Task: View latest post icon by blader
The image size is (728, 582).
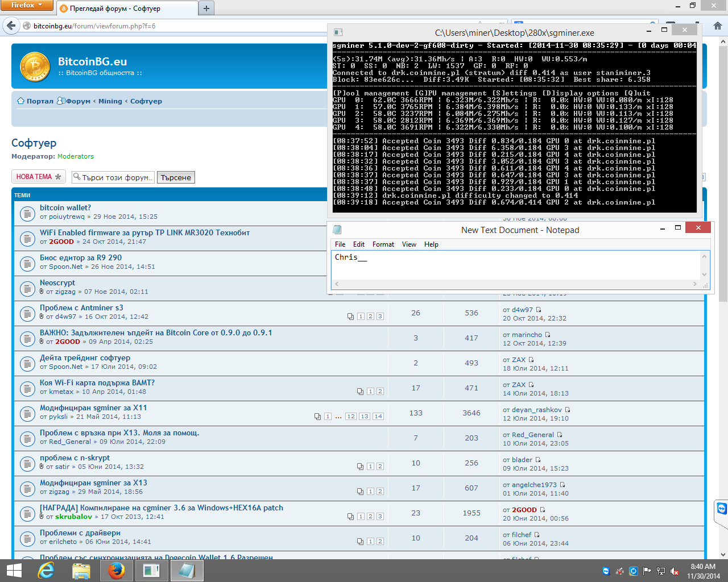Action: coord(538,460)
